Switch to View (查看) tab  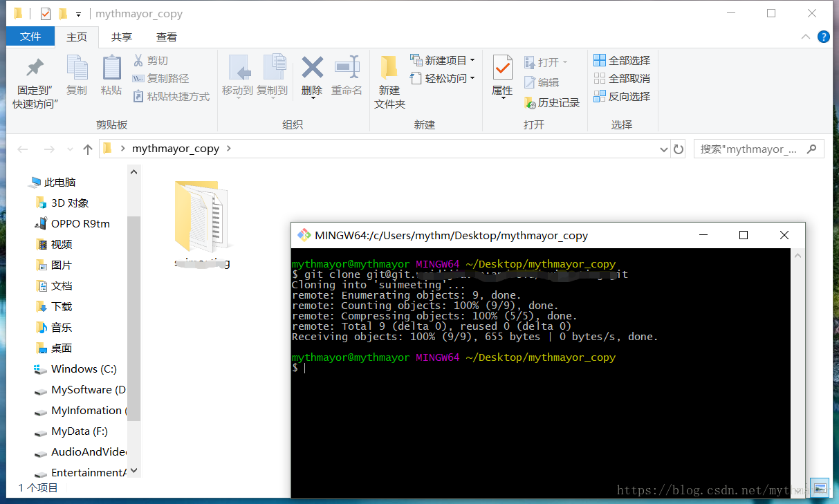point(167,37)
